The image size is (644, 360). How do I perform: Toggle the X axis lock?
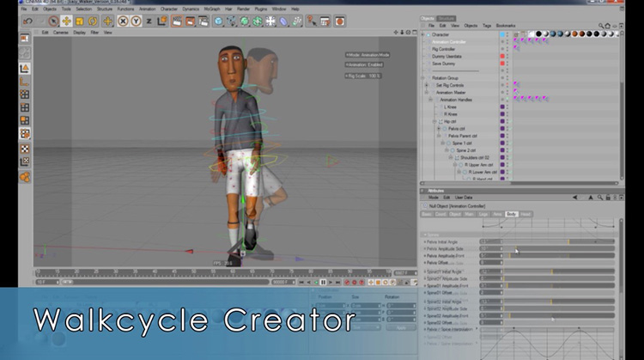[x=123, y=21]
